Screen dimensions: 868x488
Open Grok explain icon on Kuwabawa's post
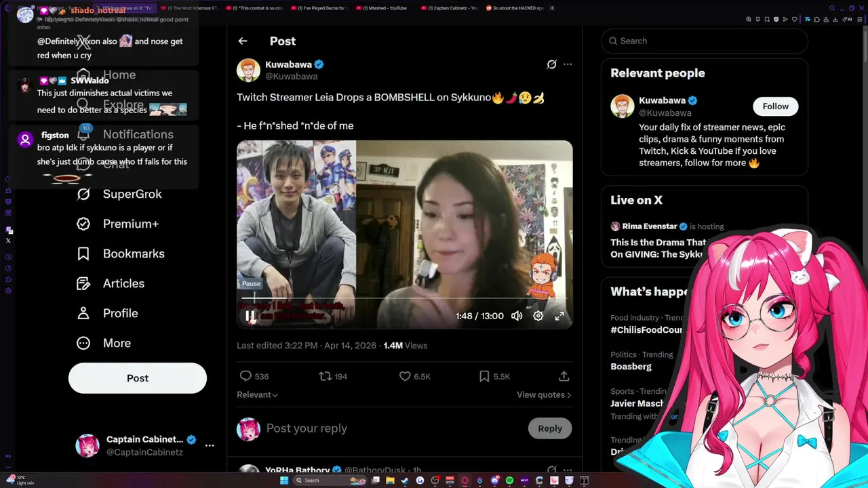click(x=551, y=64)
